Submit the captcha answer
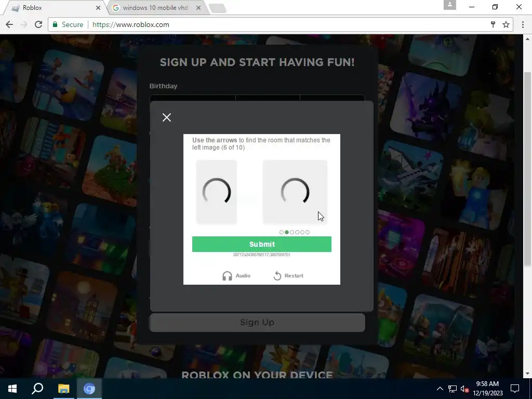The height and width of the screenshot is (399, 532). coord(262,244)
